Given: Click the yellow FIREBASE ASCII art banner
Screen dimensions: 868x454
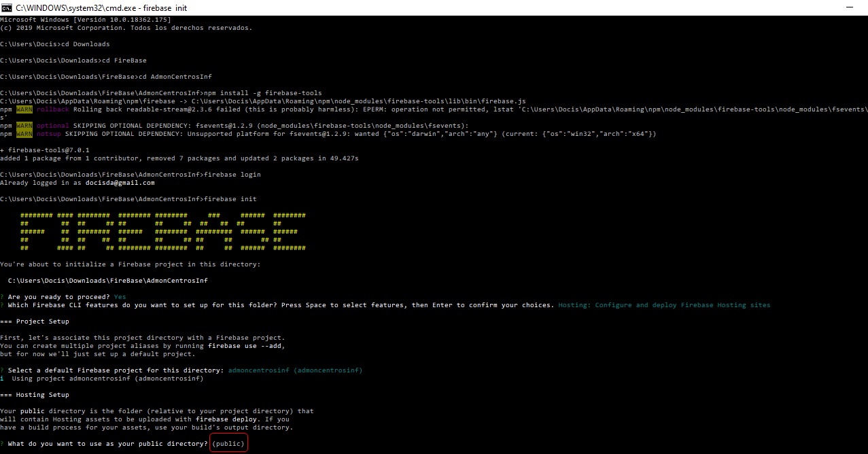Looking at the screenshot, I should pyautogui.click(x=163, y=232).
